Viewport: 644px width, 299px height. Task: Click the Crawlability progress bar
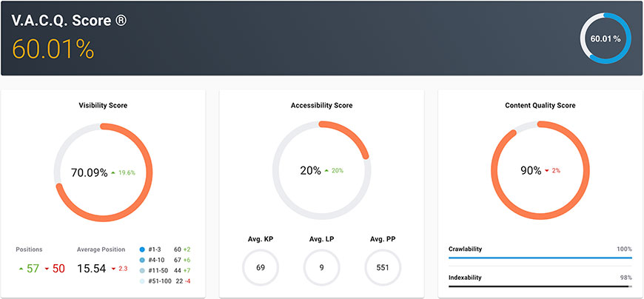coord(540,258)
